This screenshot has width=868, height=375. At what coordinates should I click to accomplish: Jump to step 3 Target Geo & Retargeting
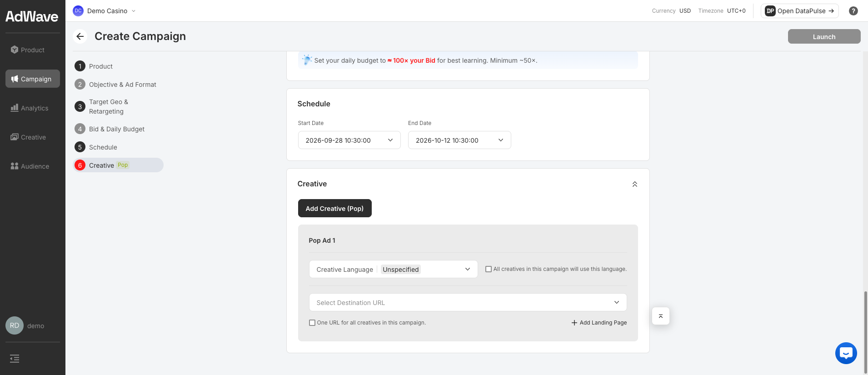point(118,106)
